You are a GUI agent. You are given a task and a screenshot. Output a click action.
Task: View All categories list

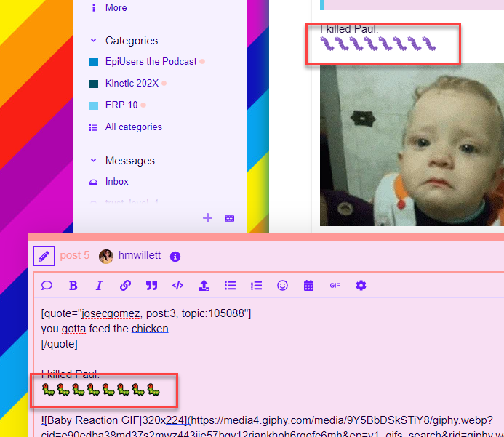coord(133,127)
